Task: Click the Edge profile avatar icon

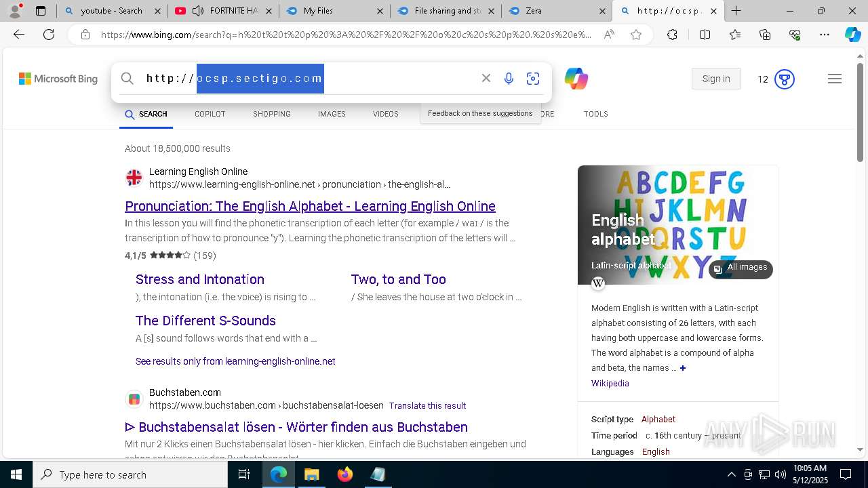Action: click(15, 10)
